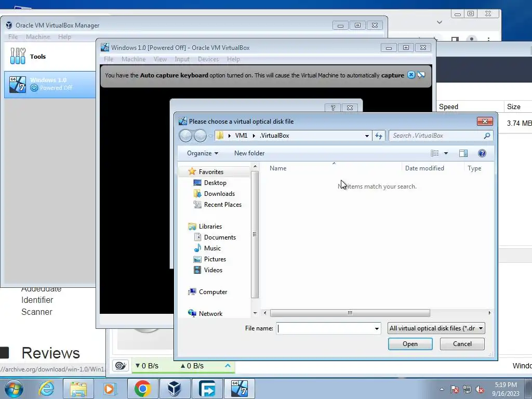Click .VirtualBox in the address path

click(274, 136)
